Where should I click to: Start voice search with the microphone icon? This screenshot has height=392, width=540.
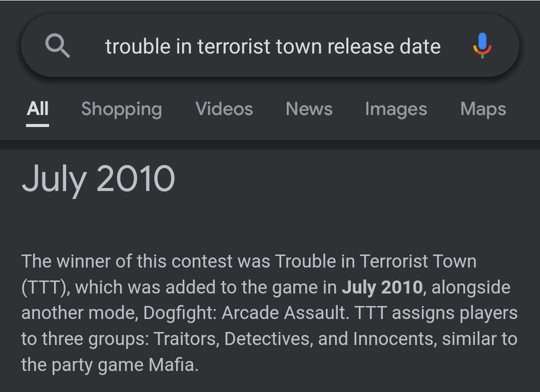(x=482, y=46)
